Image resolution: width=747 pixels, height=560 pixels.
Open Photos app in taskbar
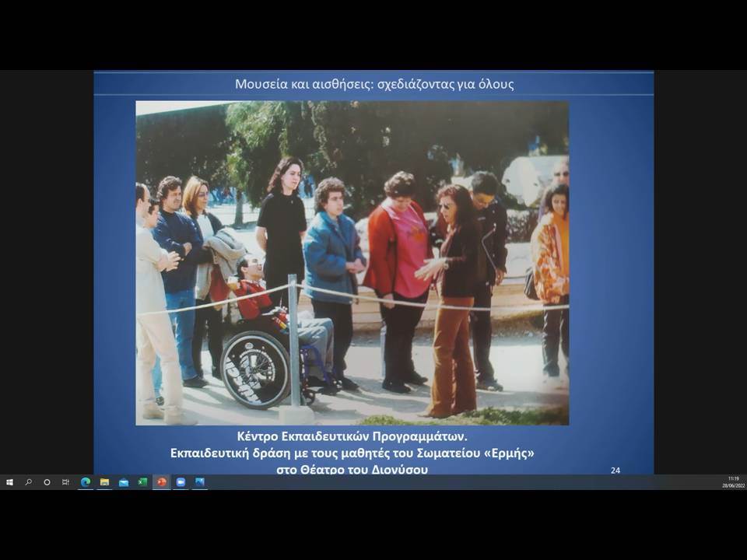click(x=200, y=482)
